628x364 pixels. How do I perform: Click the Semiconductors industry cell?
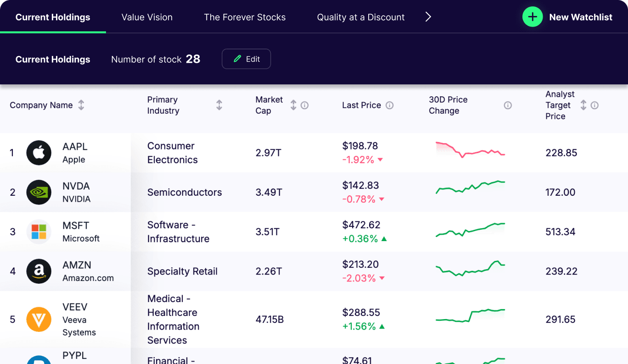tap(185, 192)
